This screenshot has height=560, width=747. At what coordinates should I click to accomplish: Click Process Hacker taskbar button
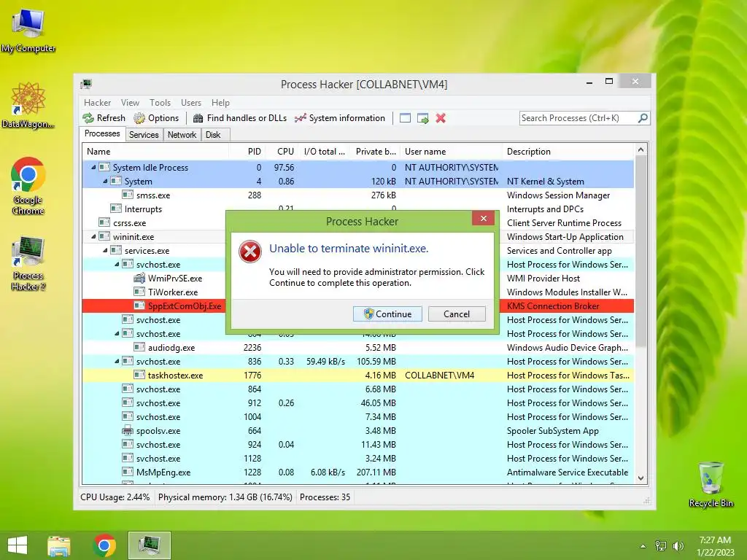click(x=149, y=545)
